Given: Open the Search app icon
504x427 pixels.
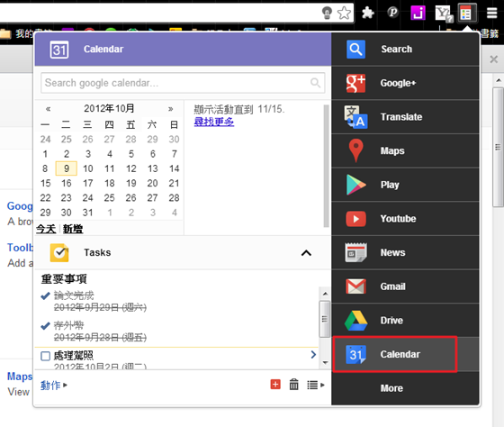Looking at the screenshot, I should click(355, 50).
